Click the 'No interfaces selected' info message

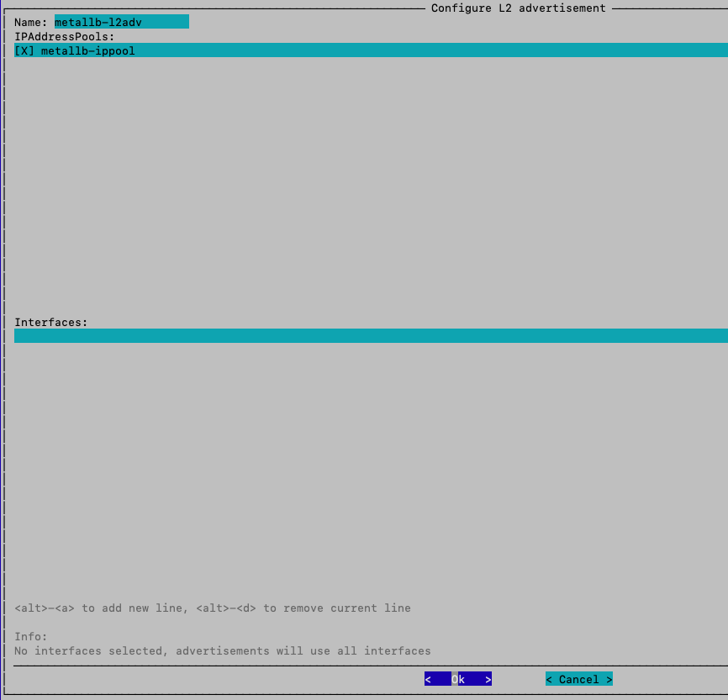coord(223,650)
